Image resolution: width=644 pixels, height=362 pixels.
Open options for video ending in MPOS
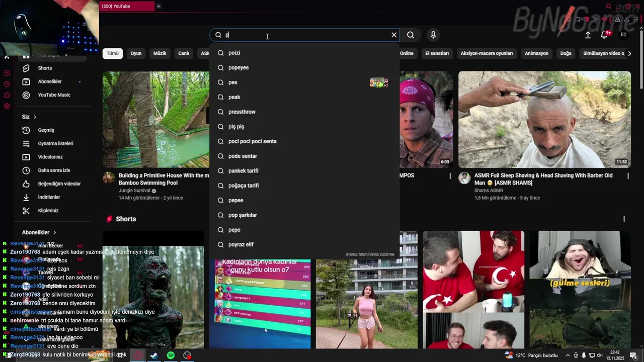tap(450, 176)
